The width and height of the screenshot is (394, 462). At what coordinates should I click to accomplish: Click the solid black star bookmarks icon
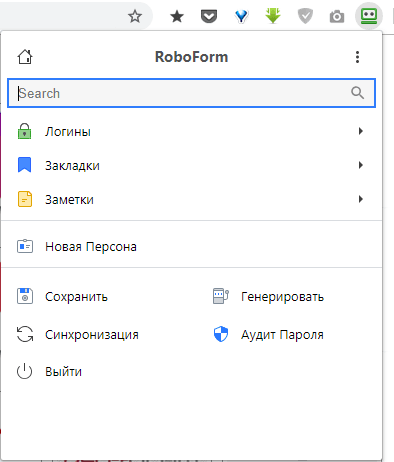177,16
